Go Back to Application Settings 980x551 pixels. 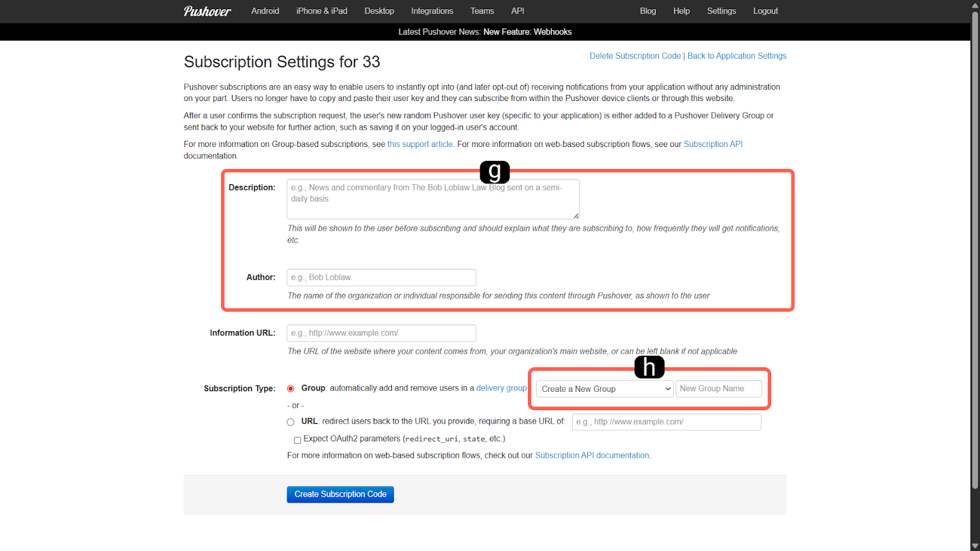click(x=737, y=56)
